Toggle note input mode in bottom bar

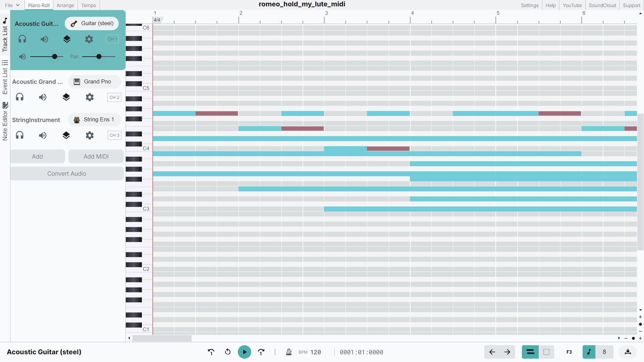(589, 352)
